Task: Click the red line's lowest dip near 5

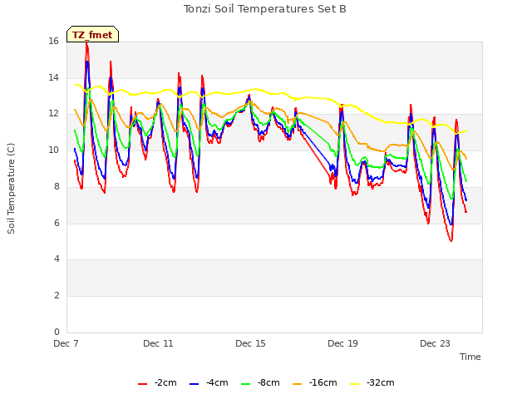Action: pyautogui.click(x=451, y=240)
